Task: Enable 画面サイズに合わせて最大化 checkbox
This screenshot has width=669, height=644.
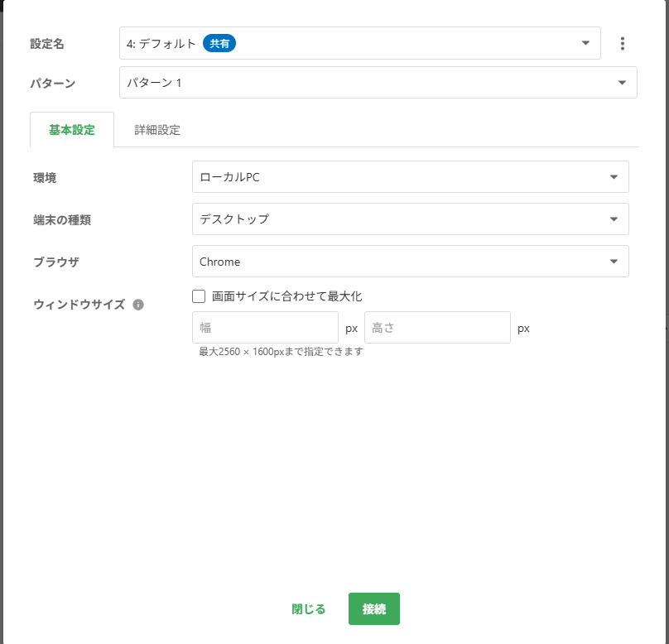Action: tap(199, 296)
